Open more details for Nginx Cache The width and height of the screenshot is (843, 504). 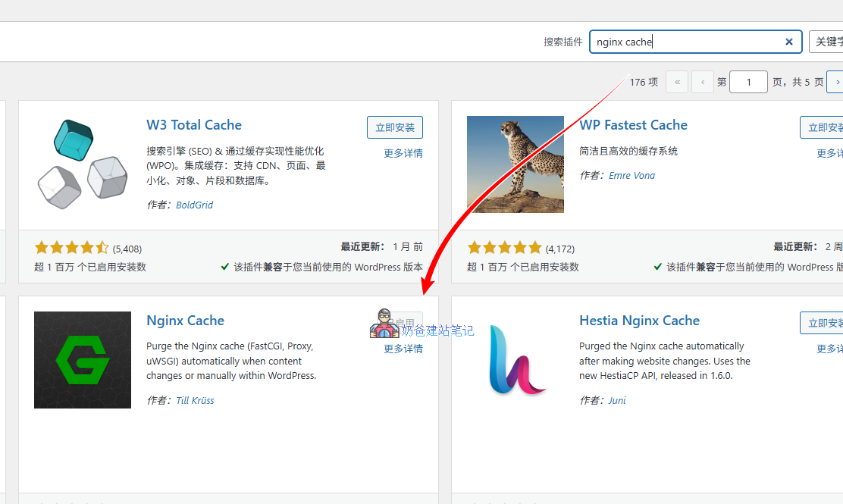pyautogui.click(x=403, y=349)
